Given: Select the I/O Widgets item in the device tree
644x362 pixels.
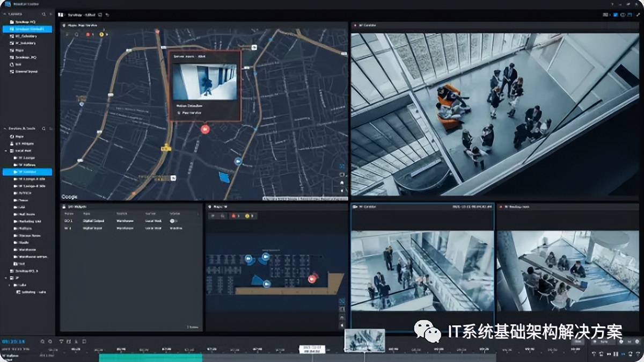Looking at the screenshot, I should 24,143.
